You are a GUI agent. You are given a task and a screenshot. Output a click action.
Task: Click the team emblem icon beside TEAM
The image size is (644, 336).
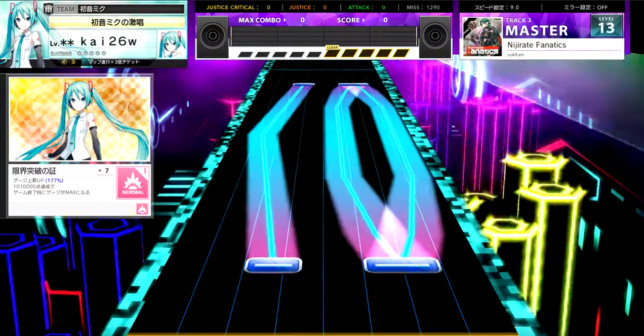tap(49, 9)
